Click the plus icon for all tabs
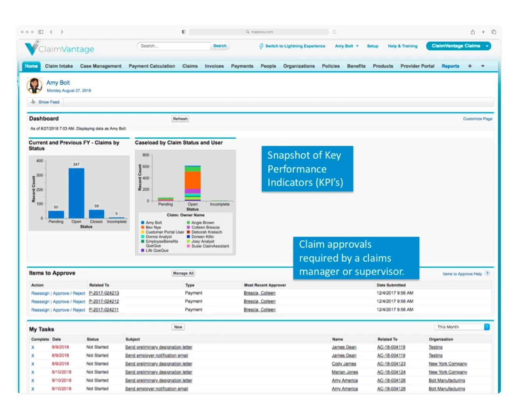518x420 pixels. point(470,66)
